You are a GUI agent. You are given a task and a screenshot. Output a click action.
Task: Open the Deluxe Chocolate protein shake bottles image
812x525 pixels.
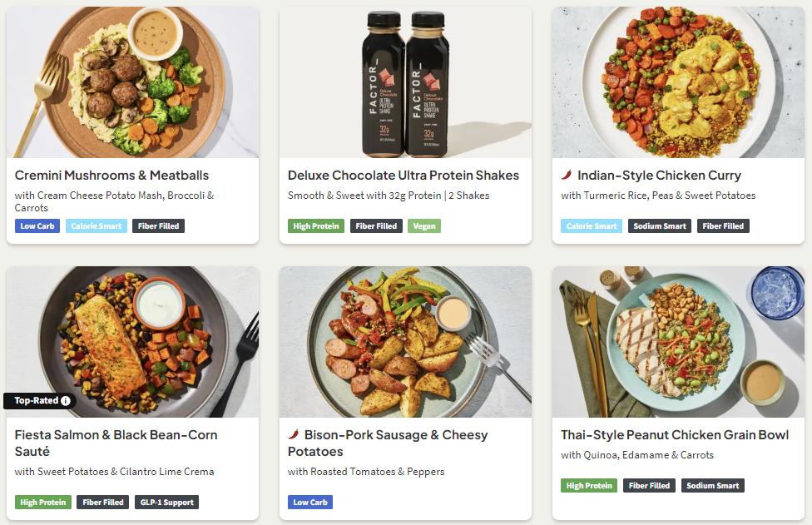click(x=405, y=82)
